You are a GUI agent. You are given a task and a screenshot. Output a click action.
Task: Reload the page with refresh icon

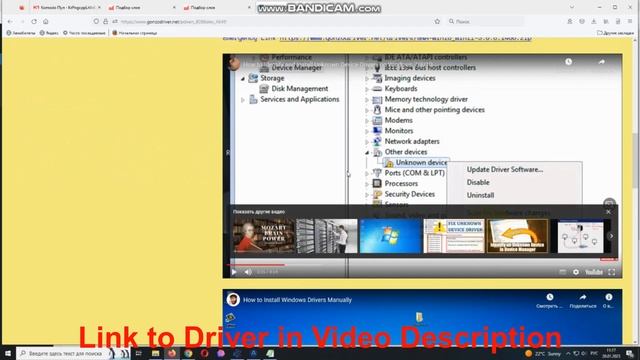tap(34, 21)
